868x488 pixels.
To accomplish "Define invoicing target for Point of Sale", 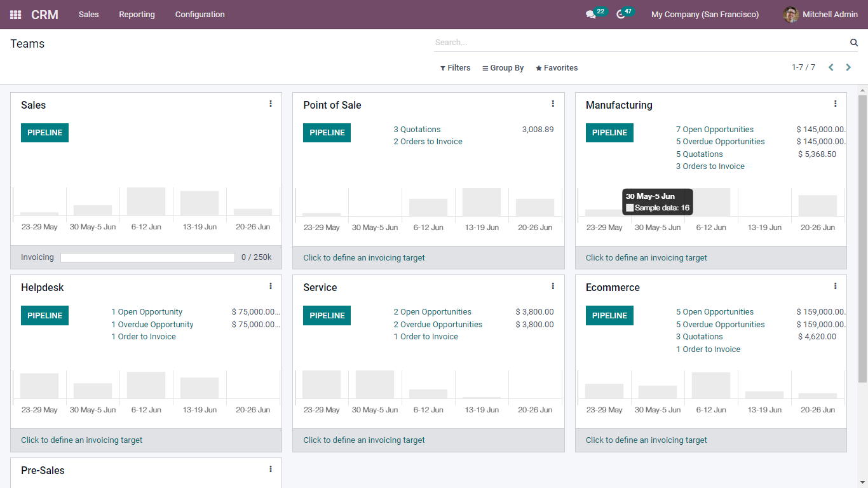I will 364,258.
